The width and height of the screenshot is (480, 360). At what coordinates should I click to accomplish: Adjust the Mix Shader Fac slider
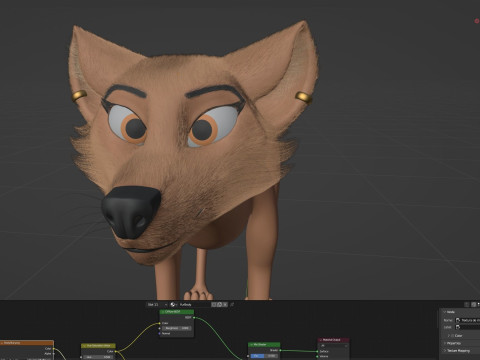pos(264,356)
